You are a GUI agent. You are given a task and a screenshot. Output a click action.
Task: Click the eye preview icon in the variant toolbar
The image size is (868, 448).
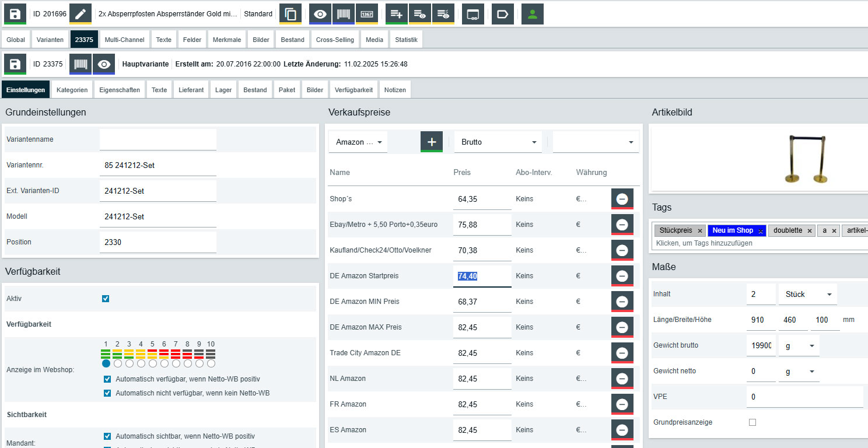coord(104,64)
